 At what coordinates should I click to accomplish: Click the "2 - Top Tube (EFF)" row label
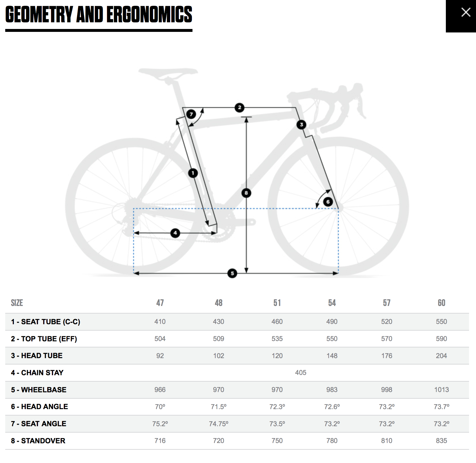(x=44, y=339)
